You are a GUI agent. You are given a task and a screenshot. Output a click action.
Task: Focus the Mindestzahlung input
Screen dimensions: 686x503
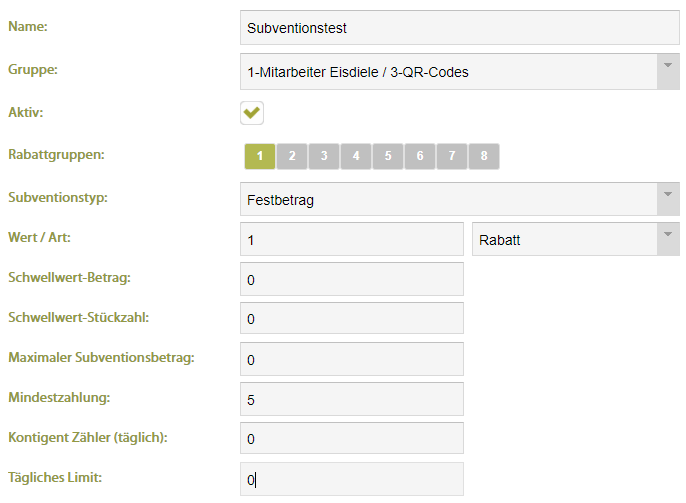pyautogui.click(x=352, y=399)
